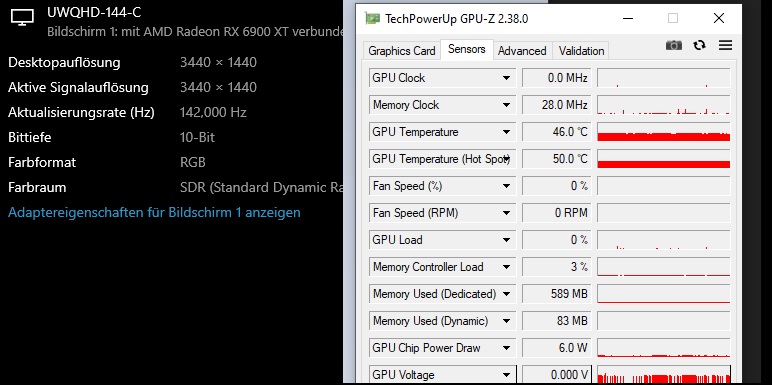Screen dimensions: 772x385
Task: Click the GPU-Z app icon in the title bar
Action: [x=373, y=19]
